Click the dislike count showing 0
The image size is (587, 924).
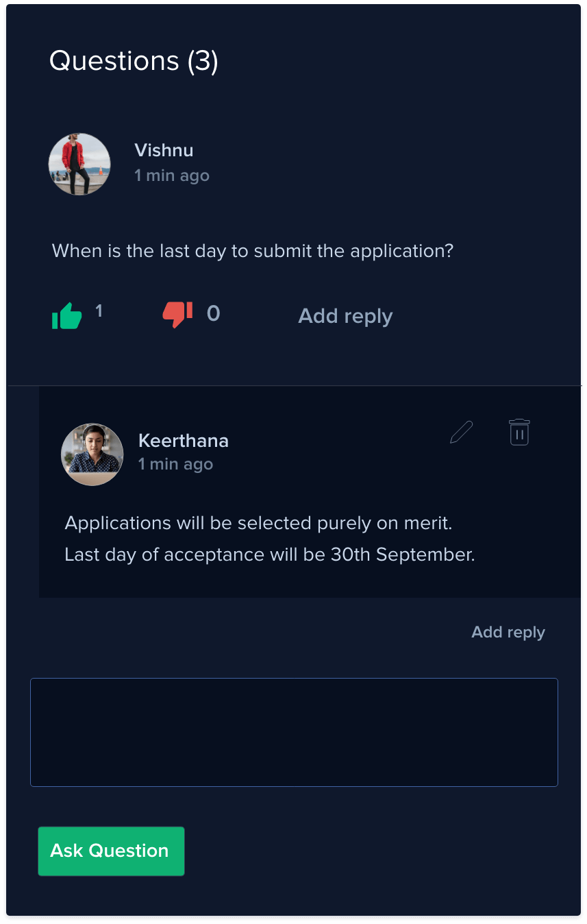point(213,313)
